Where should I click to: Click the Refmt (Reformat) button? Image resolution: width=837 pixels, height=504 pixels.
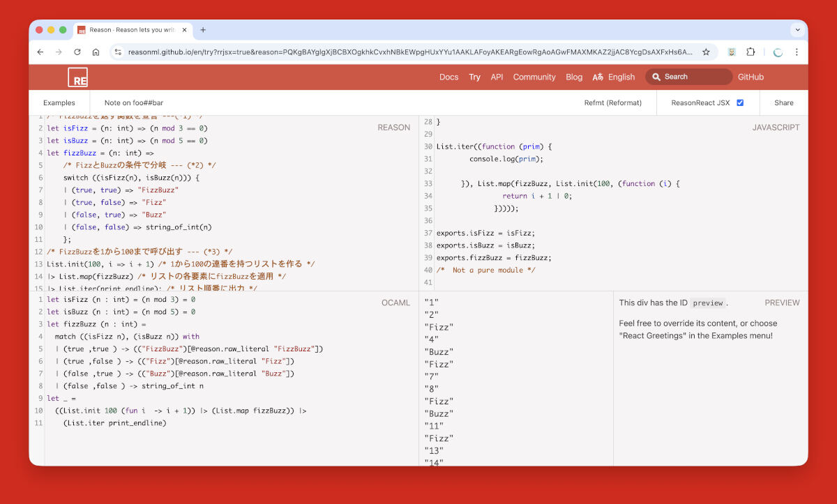point(612,102)
